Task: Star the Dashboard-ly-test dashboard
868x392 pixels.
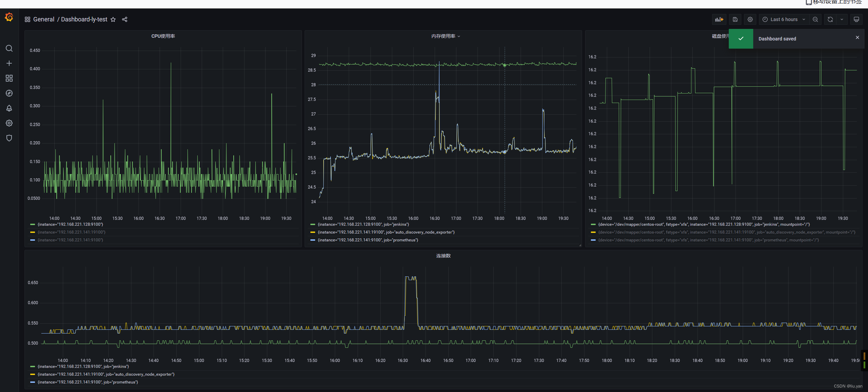Action: 113,19
